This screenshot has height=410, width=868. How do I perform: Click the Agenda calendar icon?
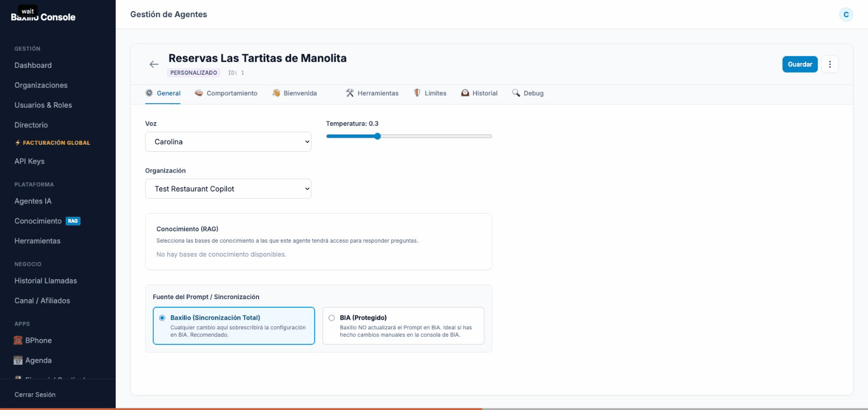pos(18,360)
